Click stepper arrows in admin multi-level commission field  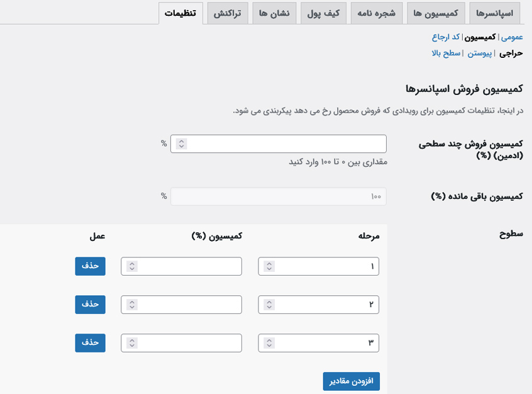pyautogui.click(x=182, y=144)
